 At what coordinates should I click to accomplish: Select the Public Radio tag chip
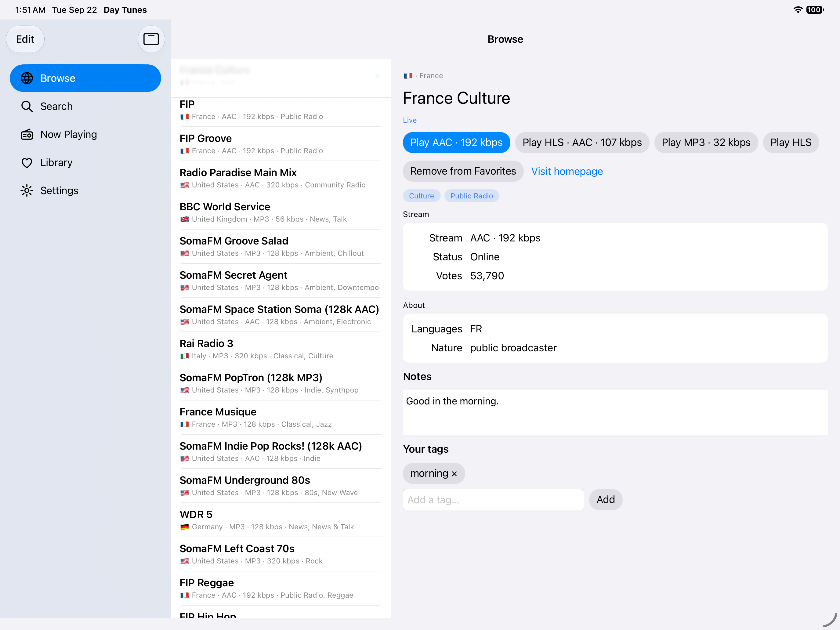471,196
